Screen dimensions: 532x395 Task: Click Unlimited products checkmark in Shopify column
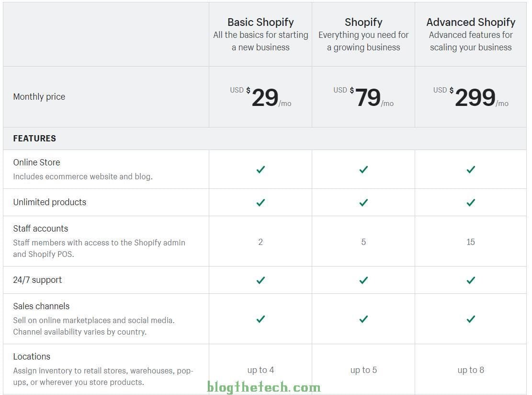tap(363, 202)
